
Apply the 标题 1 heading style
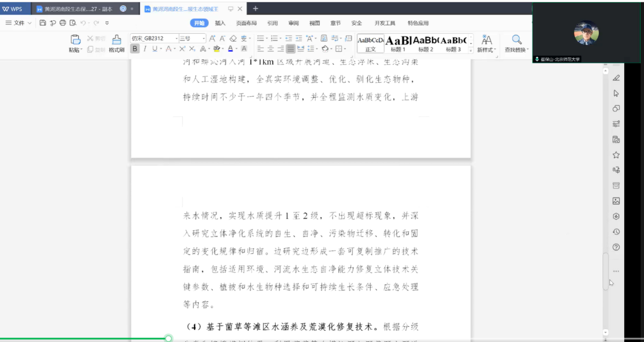398,43
